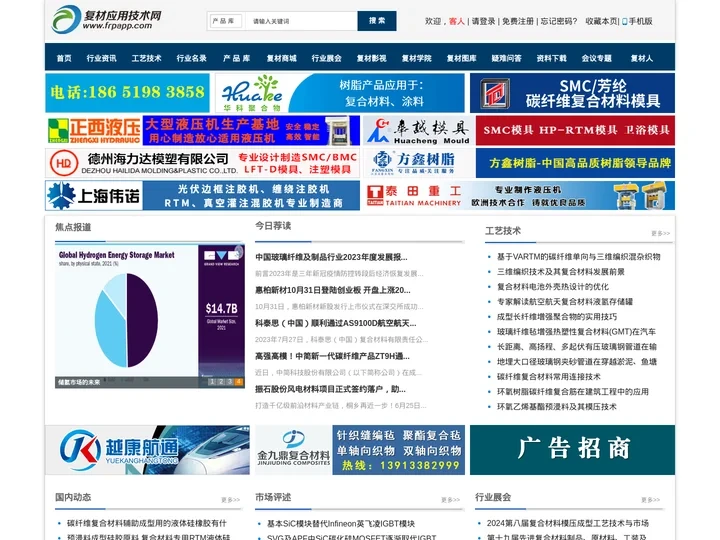Click the 正西液压 hydraulic press banner
The width and height of the screenshot is (720, 540).
click(x=202, y=130)
